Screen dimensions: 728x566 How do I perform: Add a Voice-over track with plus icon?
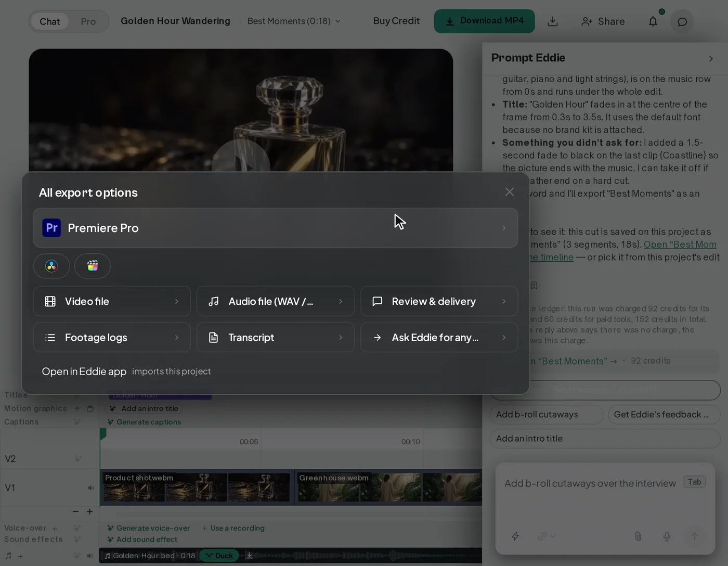[55, 529]
